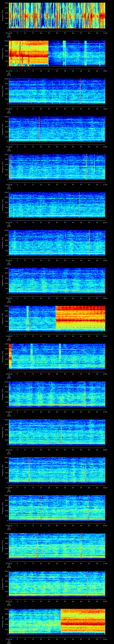Viewport: 114px width, 644px height.
Task: Open the spectrogram panel starting at 18:19:00
Action: 57,129
